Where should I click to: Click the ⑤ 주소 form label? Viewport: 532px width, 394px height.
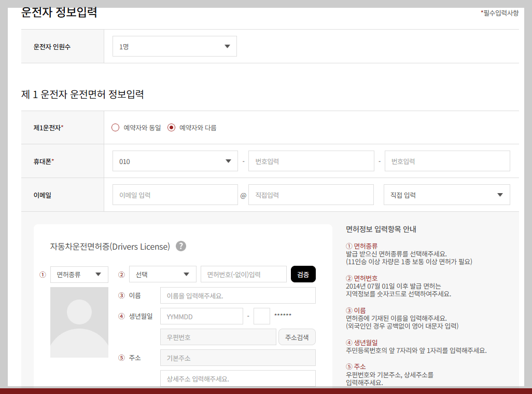click(x=129, y=358)
